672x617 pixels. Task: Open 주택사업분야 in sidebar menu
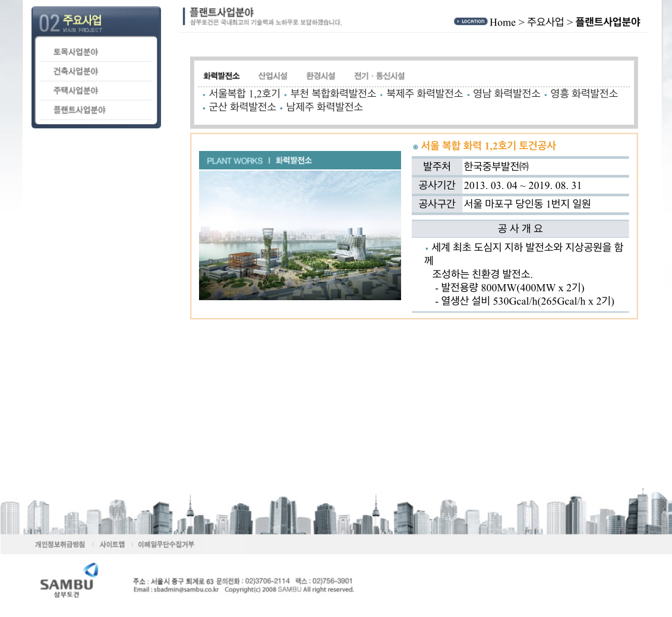tap(75, 90)
